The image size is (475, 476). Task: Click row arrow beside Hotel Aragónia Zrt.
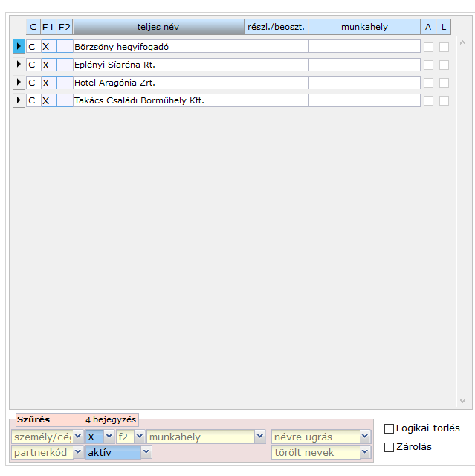[x=19, y=83]
